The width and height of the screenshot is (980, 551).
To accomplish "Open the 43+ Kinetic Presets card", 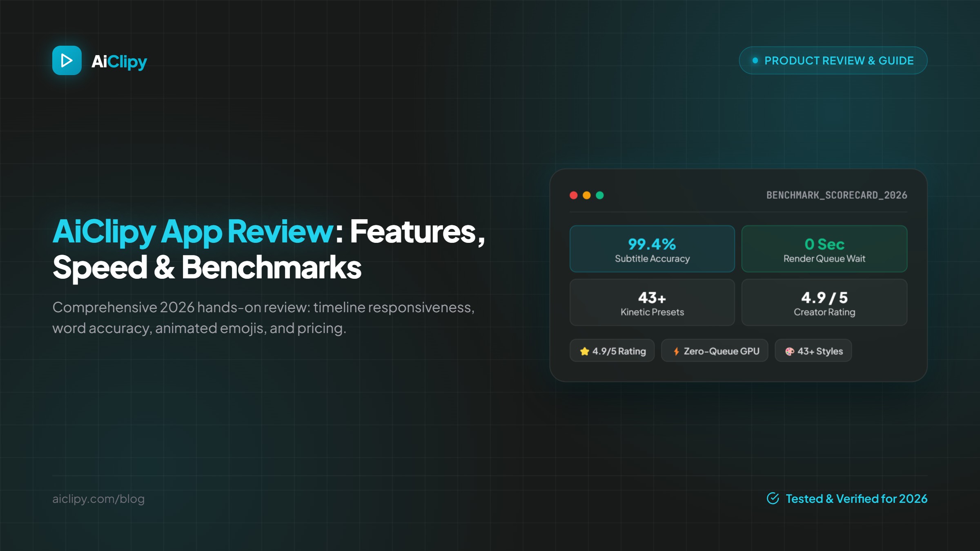I will [x=652, y=302].
